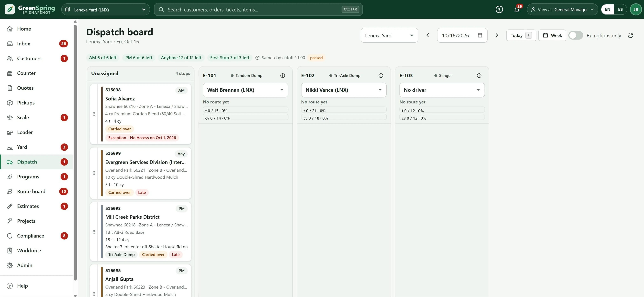This screenshot has height=297, width=644.
Task: Open Inbox in the sidebar
Action: coord(37,44)
